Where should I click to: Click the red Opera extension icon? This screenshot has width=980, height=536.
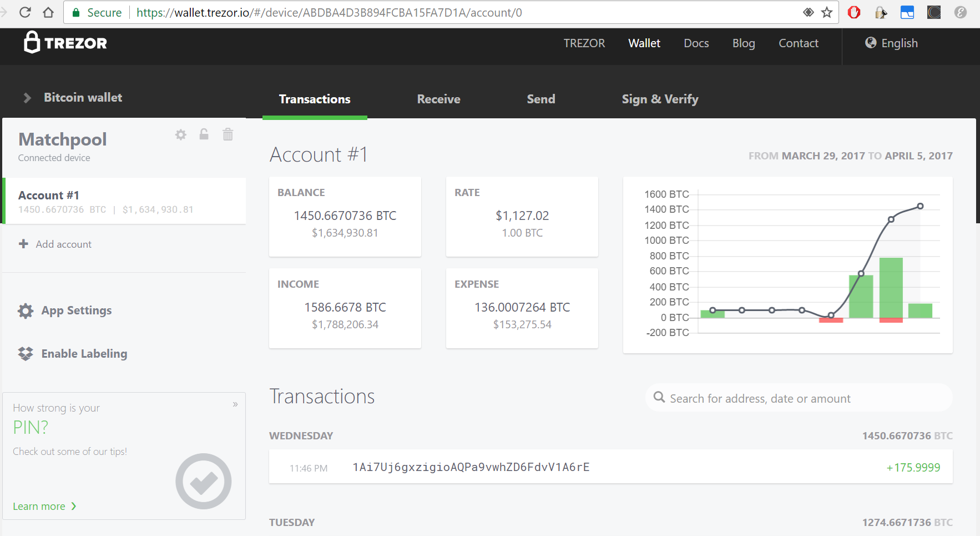click(854, 12)
